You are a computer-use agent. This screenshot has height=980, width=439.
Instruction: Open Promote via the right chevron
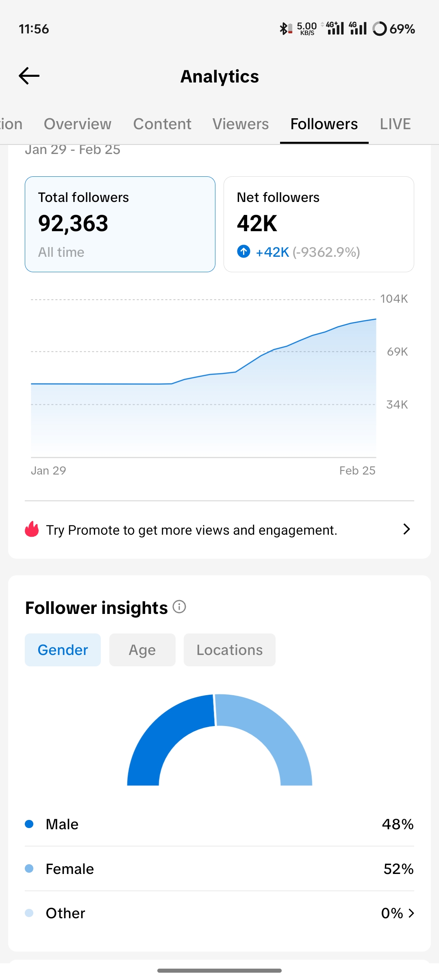click(x=406, y=529)
